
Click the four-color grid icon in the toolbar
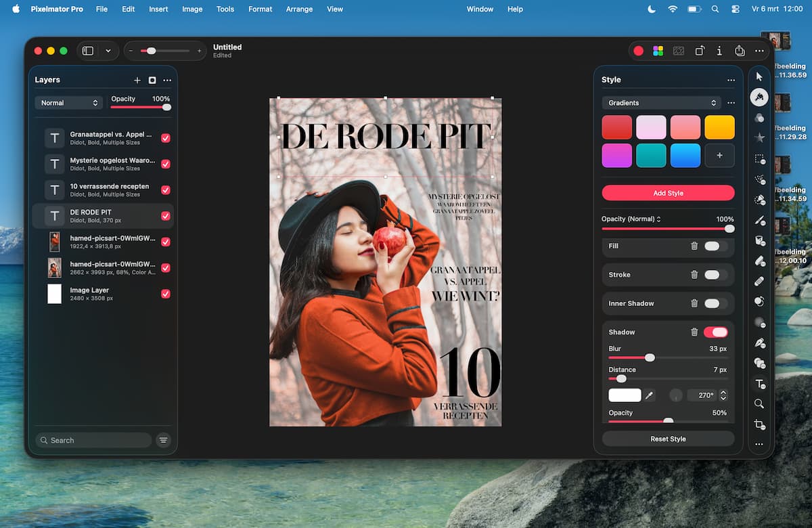658,51
